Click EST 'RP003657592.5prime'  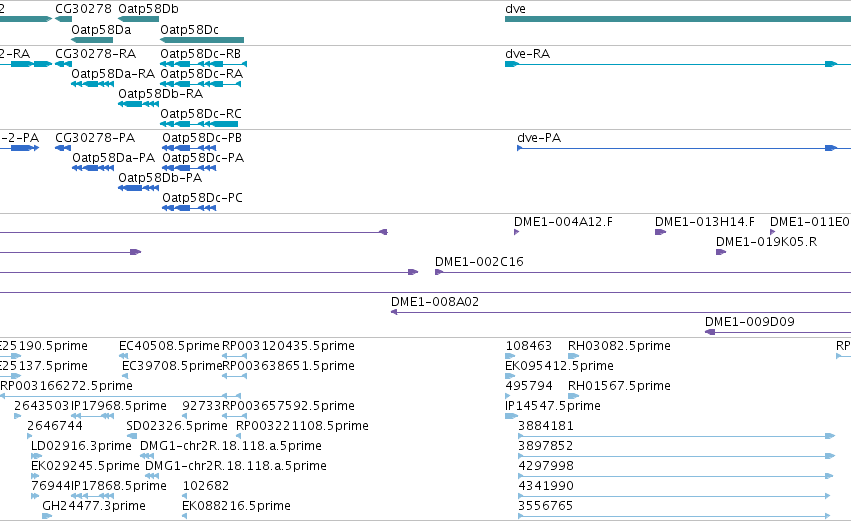[288, 406]
